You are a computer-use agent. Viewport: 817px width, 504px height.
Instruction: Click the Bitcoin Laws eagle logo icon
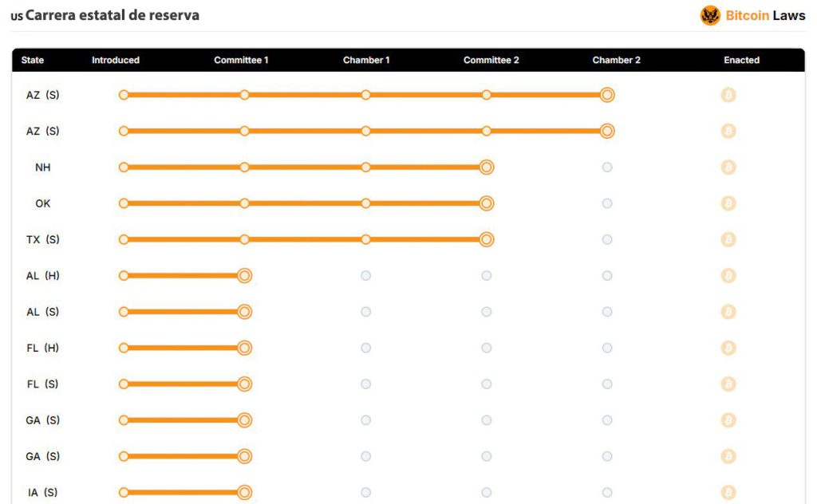pos(710,16)
